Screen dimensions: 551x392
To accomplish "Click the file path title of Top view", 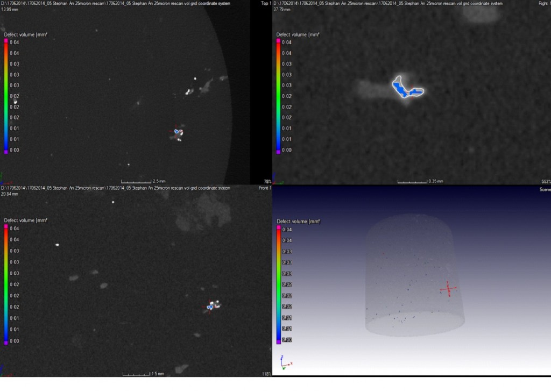I will pos(116,3).
